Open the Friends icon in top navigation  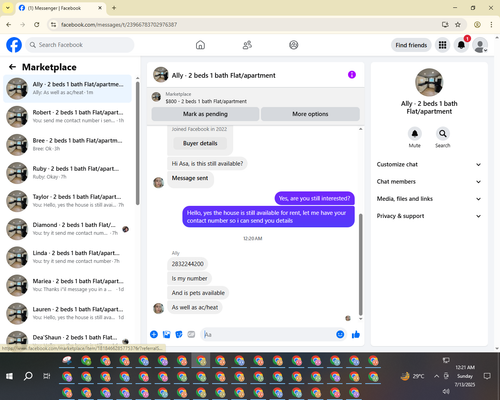[247, 45]
